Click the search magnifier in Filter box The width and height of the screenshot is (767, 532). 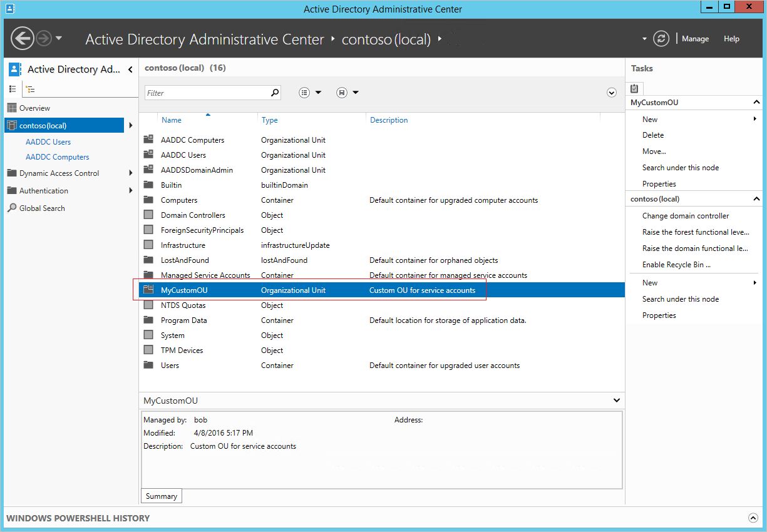[274, 93]
